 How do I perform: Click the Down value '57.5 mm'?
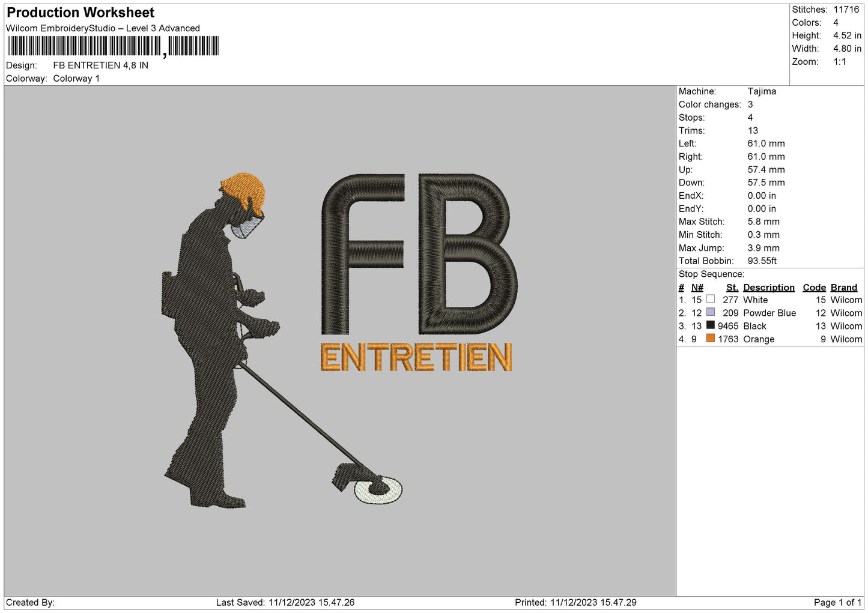(x=766, y=183)
